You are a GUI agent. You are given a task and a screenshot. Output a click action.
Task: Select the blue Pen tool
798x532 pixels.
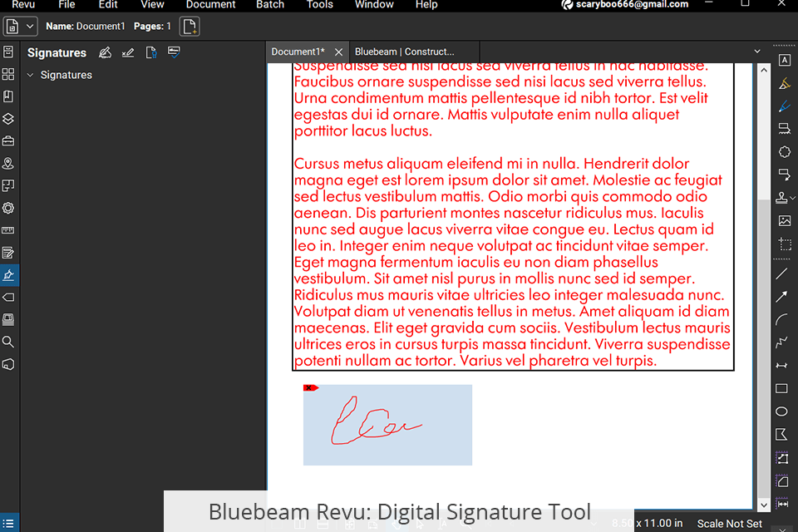[784, 106]
